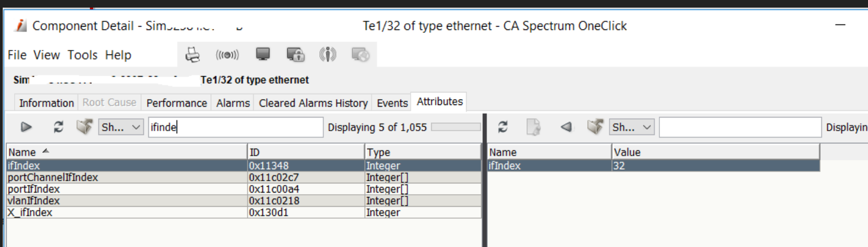Click the broadcast signal toolbar icon
Viewport: 868px width, 247px height.
pyautogui.click(x=227, y=55)
